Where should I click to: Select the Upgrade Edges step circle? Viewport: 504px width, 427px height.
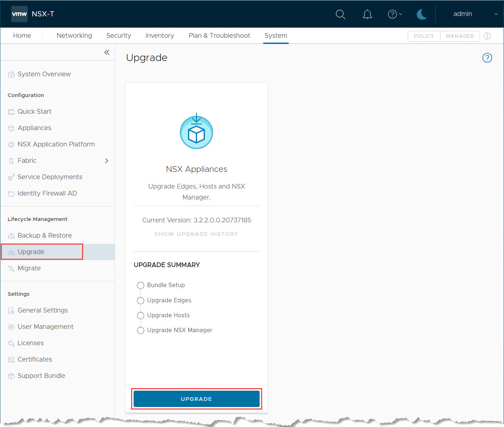click(x=141, y=301)
